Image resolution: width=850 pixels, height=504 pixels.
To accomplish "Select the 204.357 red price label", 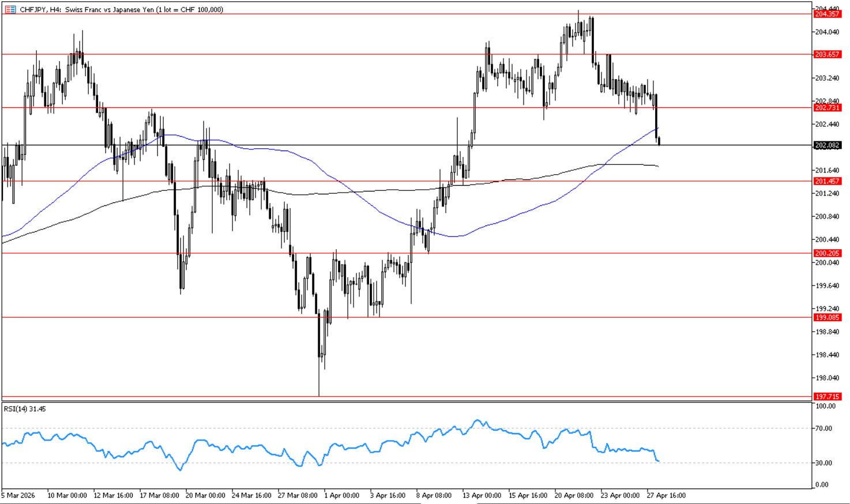I will pos(827,14).
